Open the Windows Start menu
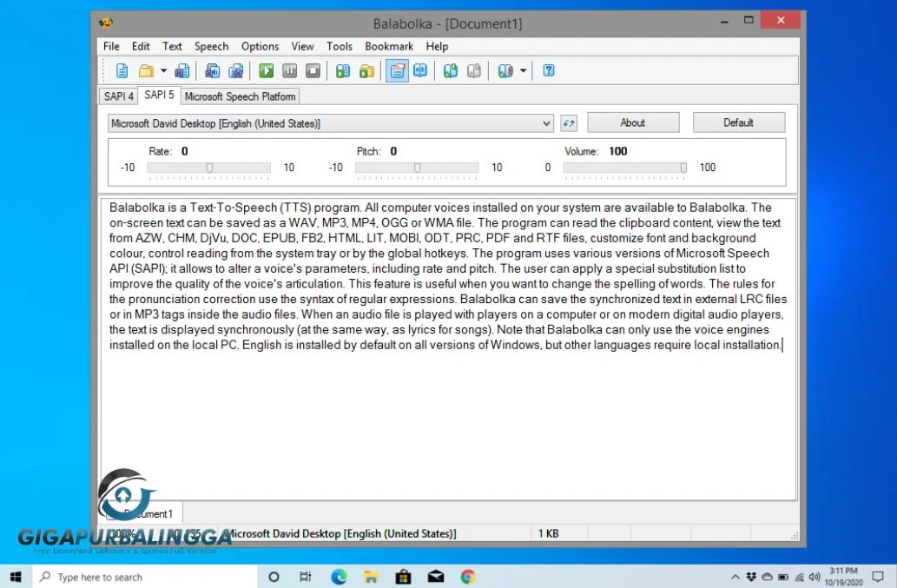This screenshot has width=897, height=588. 16,577
